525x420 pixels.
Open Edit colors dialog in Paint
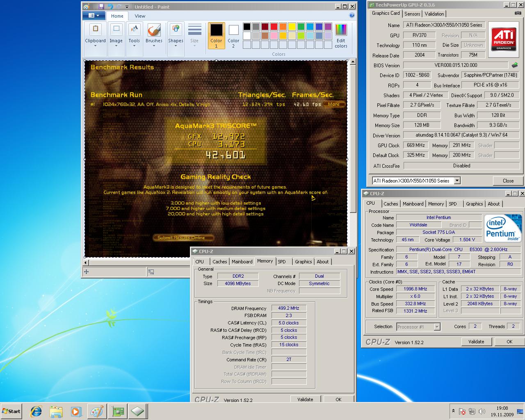pyautogui.click(x=341, y=36)
